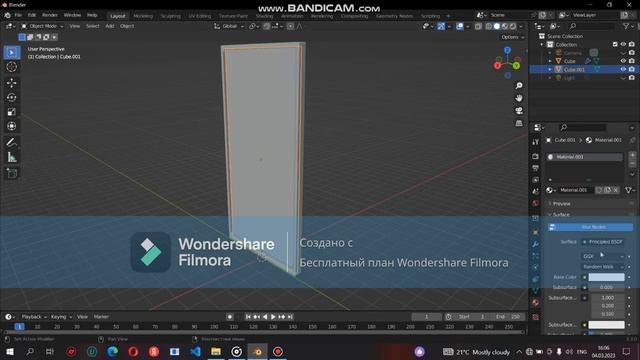
Task: Play the animation in timeline
Action: (x=273, y=317)
